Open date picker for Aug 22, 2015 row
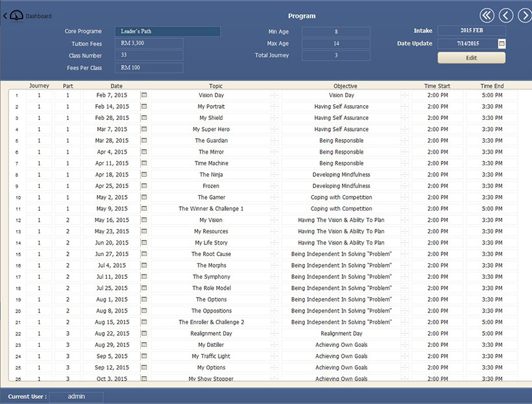This screenshot has width=532, height=404. point(144,333)
